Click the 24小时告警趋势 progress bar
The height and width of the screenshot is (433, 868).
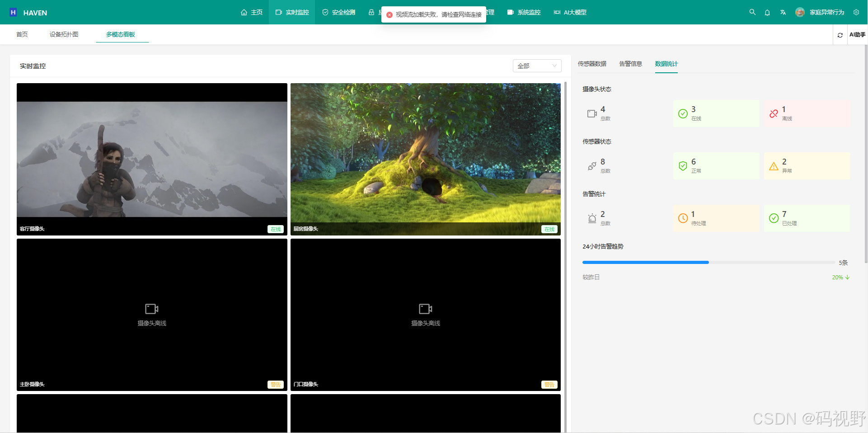pos(709,262)
